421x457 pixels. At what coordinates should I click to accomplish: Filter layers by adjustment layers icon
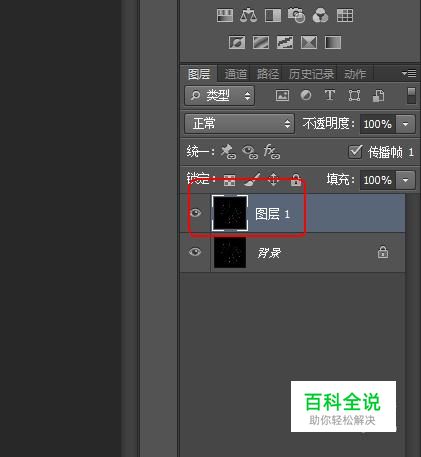(306, 96)
